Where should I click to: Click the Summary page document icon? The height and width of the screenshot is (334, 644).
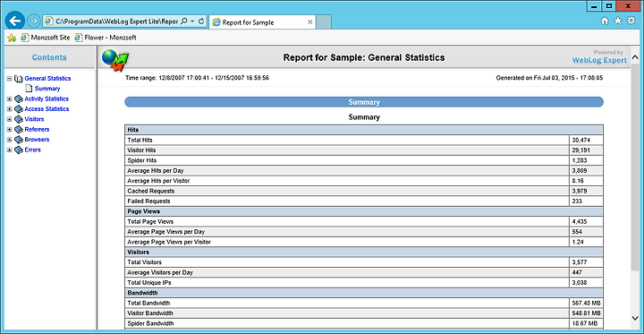(29, 89)
